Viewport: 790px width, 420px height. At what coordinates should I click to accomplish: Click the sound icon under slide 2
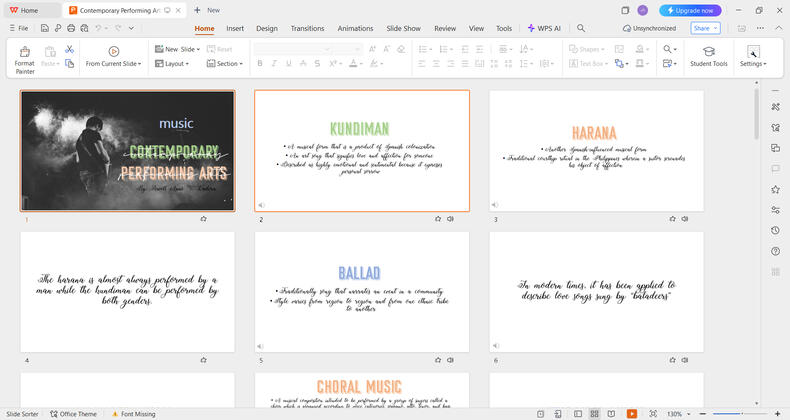[x=450, y=219]
